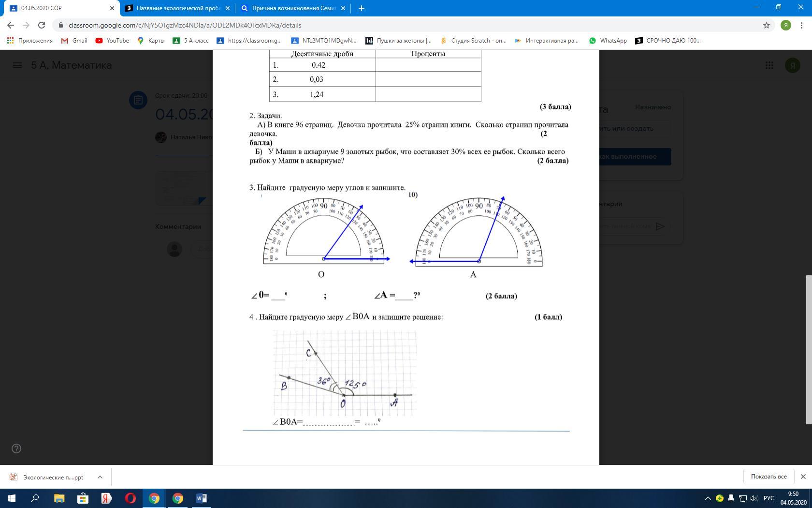Open the Студия Scratch bookmark
The height and width of the screenshot is (508, 812).
pos(473,41)
